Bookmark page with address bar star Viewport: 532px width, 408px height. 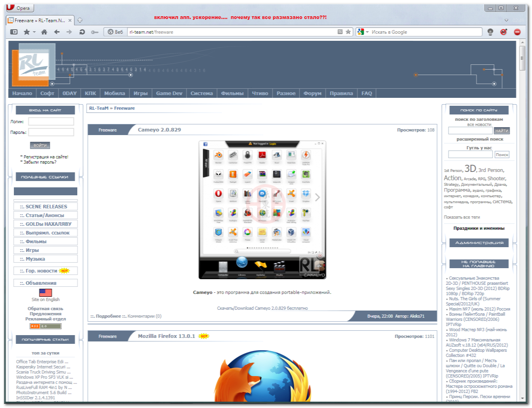(x=348, y=32)
